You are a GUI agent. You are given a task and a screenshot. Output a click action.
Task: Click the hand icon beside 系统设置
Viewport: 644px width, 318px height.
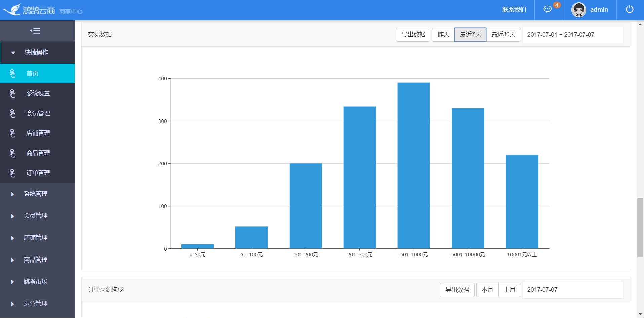pyautogui.click(x=13, y=93)
